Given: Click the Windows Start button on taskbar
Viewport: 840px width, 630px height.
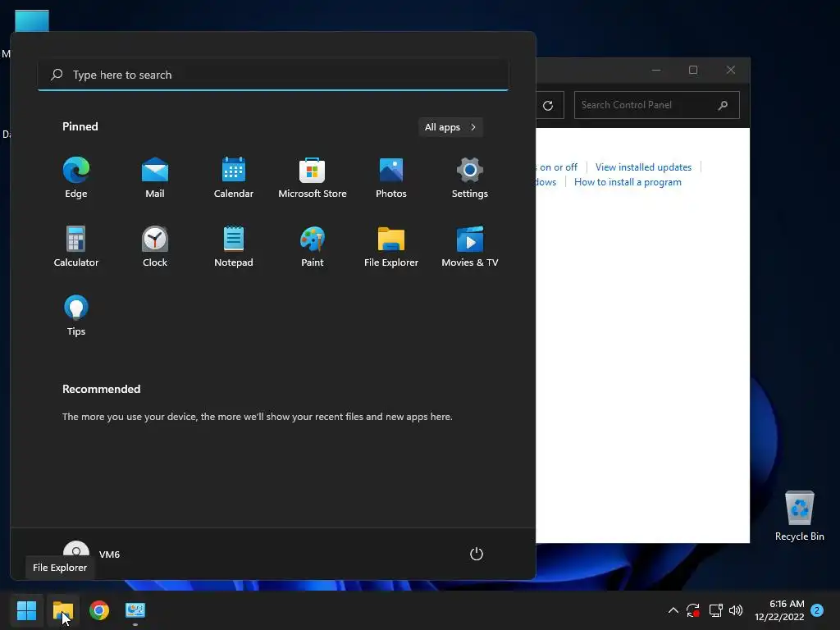Looking at the screenshot, I should [x=27, y=610].
